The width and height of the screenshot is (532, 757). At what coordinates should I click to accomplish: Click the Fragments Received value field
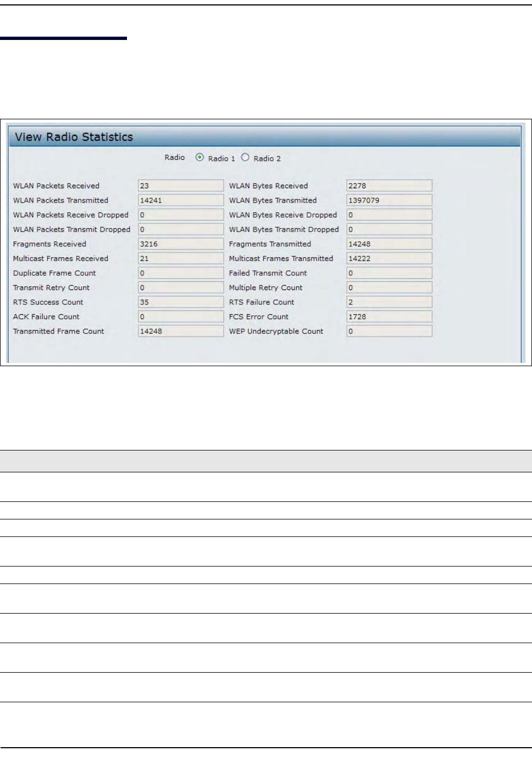(x=181, y=244)
